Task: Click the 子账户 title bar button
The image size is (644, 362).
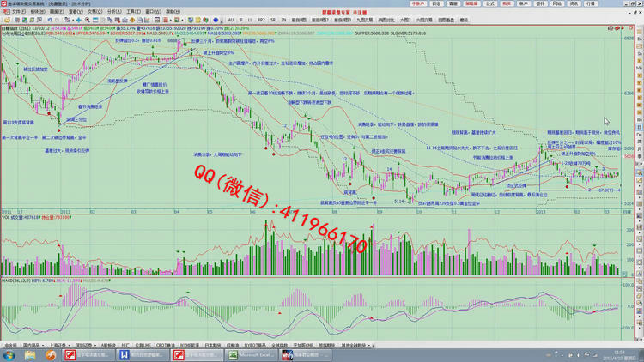Action: pyautogui.click(x=417, y=3)
